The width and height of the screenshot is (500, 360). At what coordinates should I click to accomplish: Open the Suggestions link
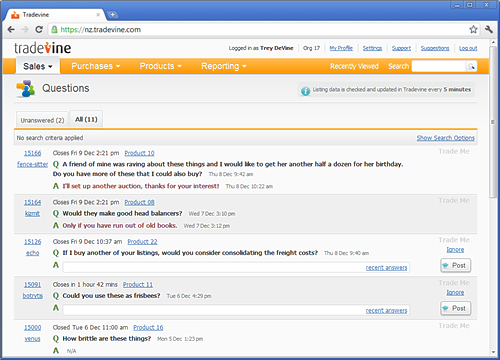point(435,48)
